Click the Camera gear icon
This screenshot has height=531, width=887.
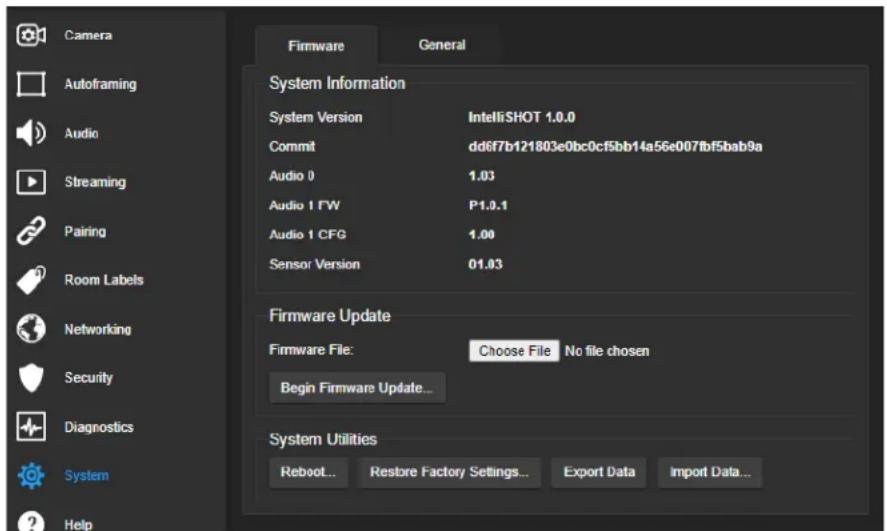click(31, 36)
